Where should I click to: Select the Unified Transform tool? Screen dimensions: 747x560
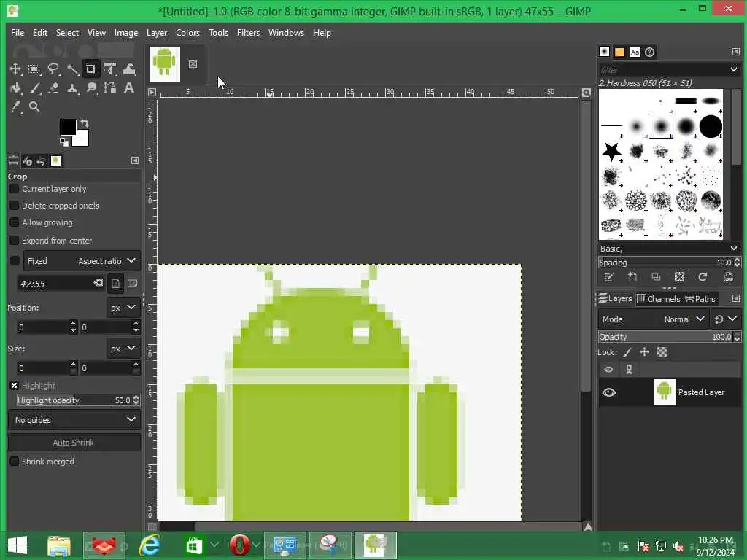click(110, 69)
